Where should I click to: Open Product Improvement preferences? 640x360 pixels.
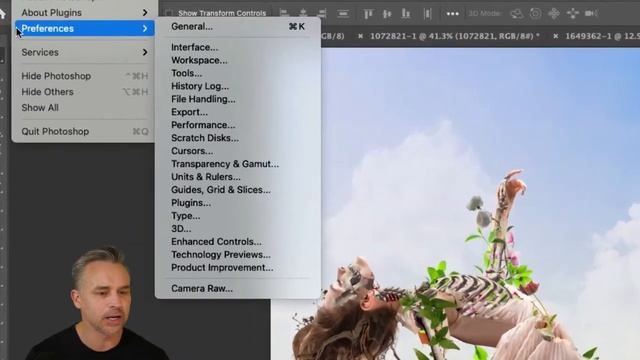click(238, 268)
